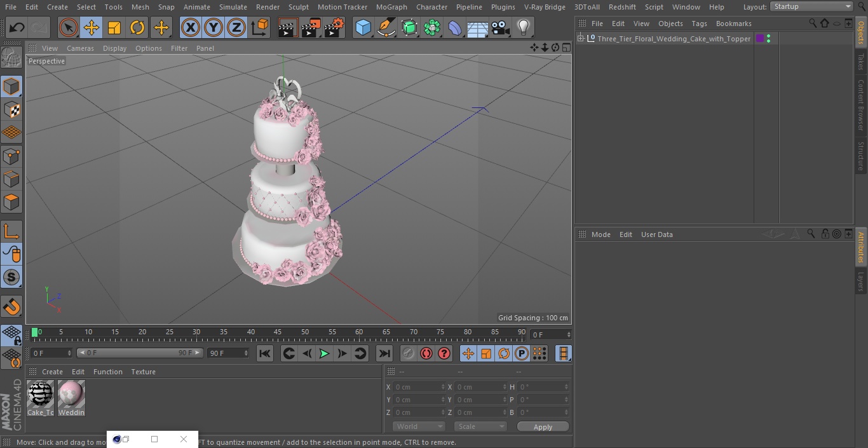Toggle Z axis lock
The image size is (868, 448).
(x=236, y=27)
